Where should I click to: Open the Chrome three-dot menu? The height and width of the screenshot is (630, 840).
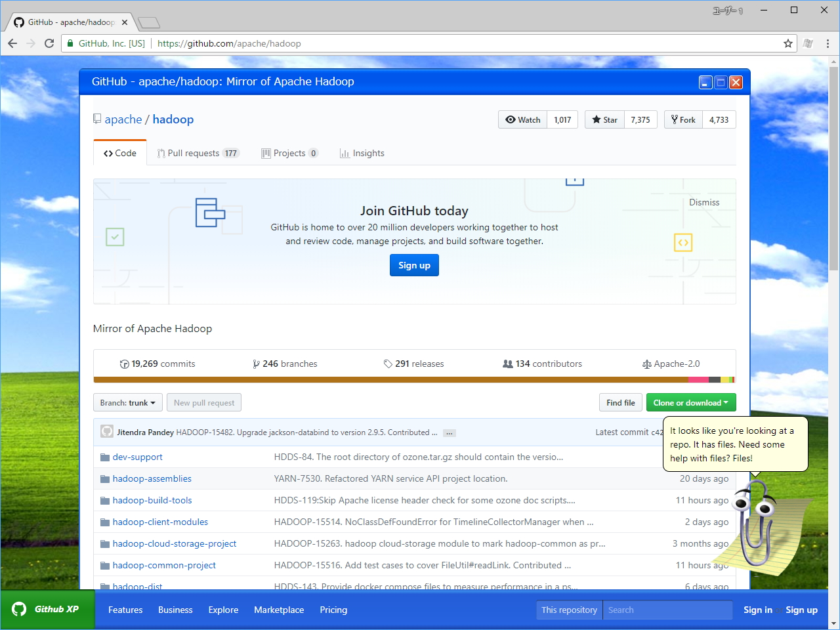pyautogui.click(x=828, y=43)
